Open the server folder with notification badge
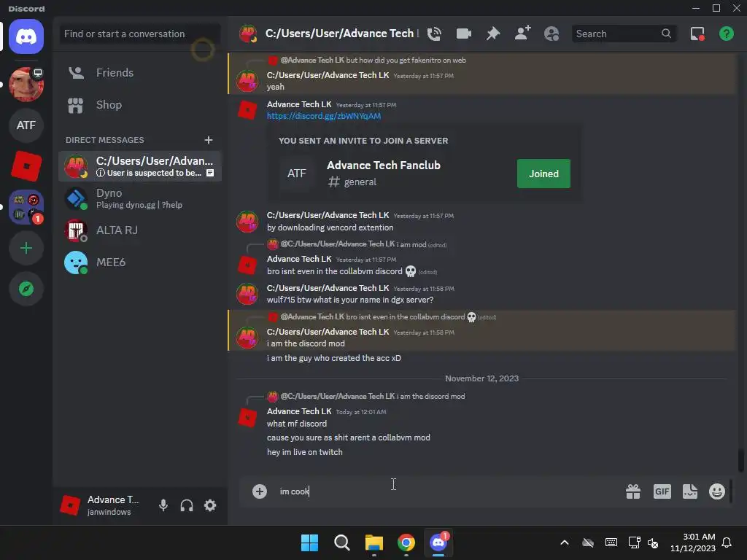 (26, 207)
